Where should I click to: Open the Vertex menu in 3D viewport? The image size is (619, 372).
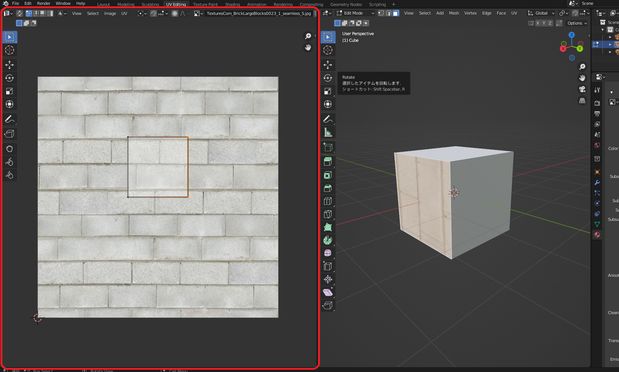(470, 13)
